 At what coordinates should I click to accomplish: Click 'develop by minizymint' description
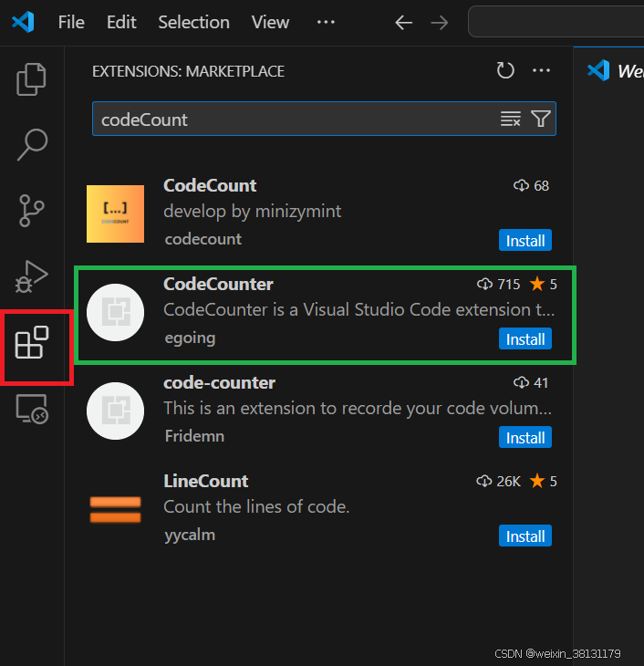pos(253,211)
